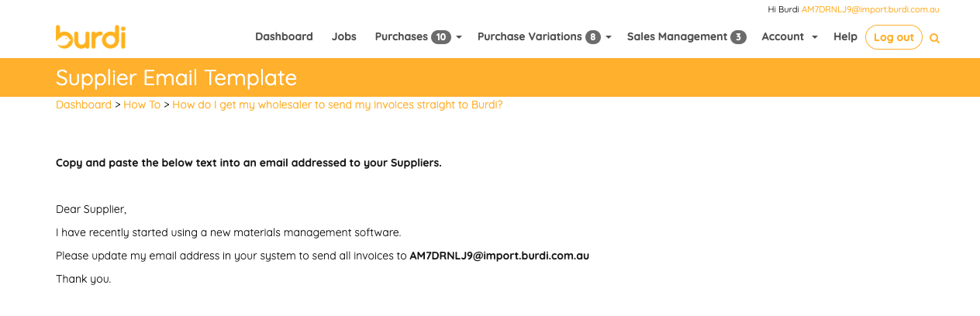Open the Help menu item
The width and height of the screenshot is (980, 316).
pos(845,36)
